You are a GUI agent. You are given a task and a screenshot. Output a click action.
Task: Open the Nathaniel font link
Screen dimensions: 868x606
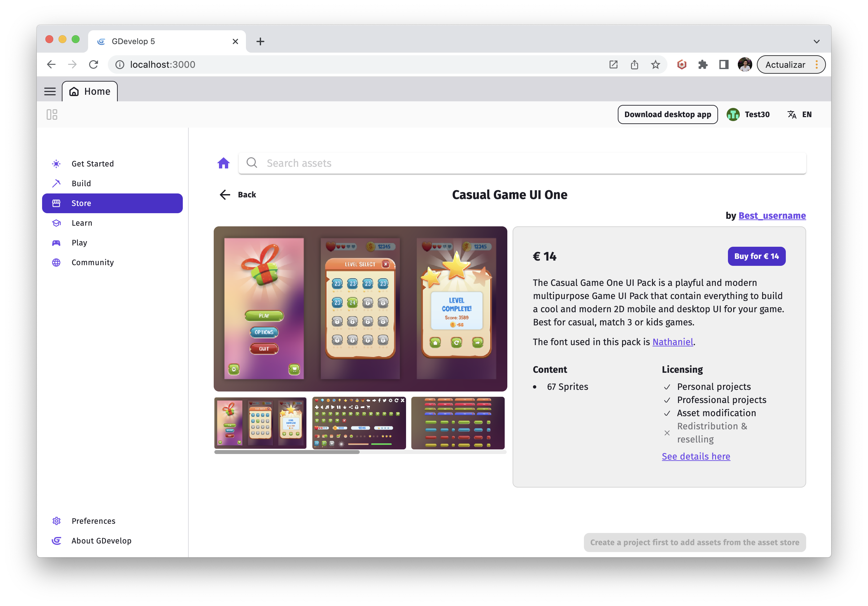click(673, 341)
